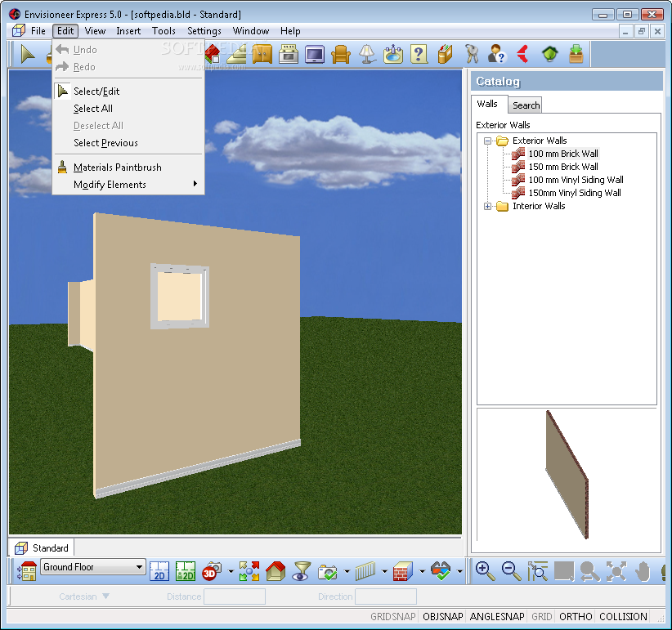The image size is (672, 630).
Task: Switch to the Search tab in Catalog
Action: (526, 105)
